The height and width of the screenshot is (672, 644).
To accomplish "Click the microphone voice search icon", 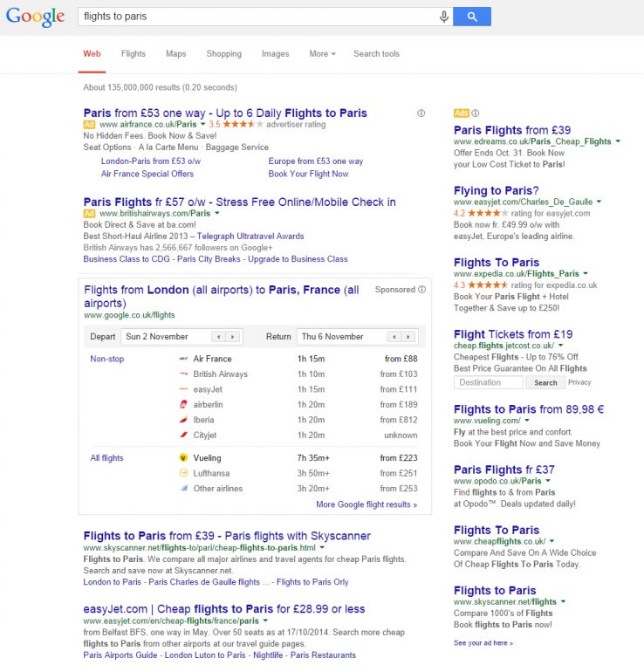I will point(444,17).
